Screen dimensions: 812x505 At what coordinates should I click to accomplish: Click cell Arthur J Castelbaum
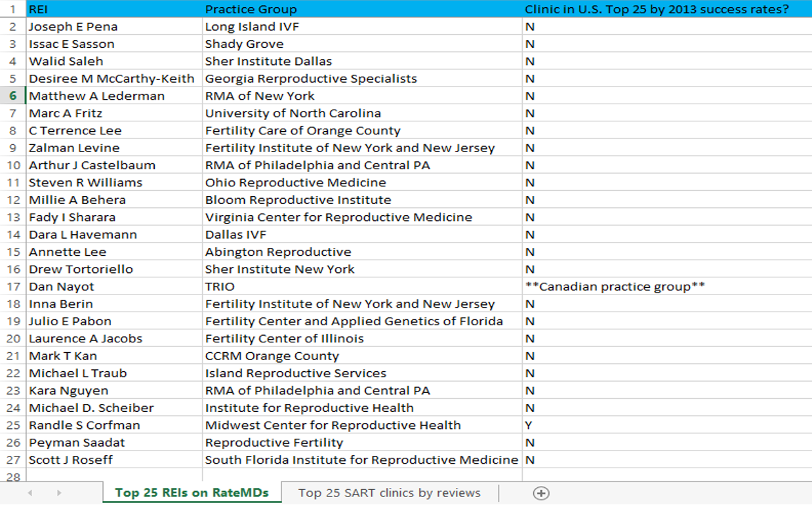click(114, 165)
